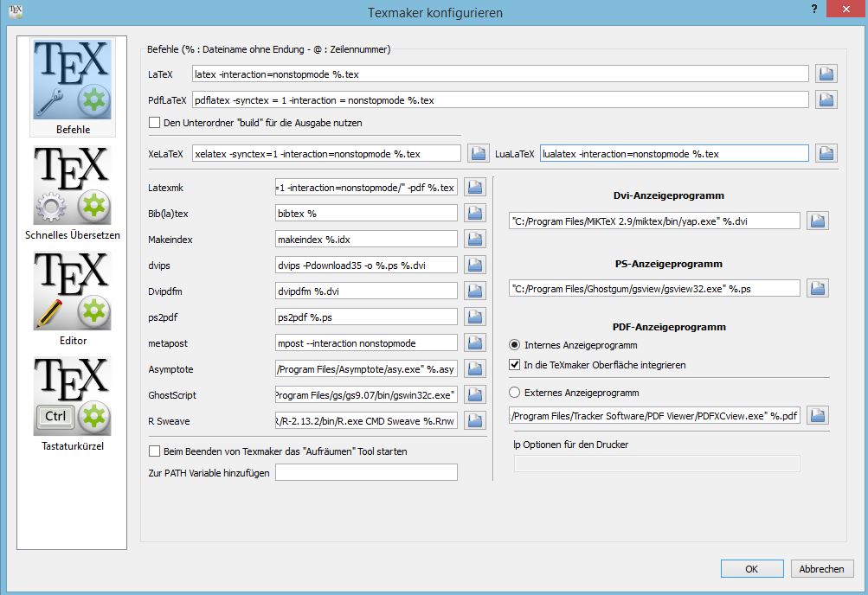868x595 pixels.
Task: Browse for the XeLaTeX command executable
Action: (479, 153)
